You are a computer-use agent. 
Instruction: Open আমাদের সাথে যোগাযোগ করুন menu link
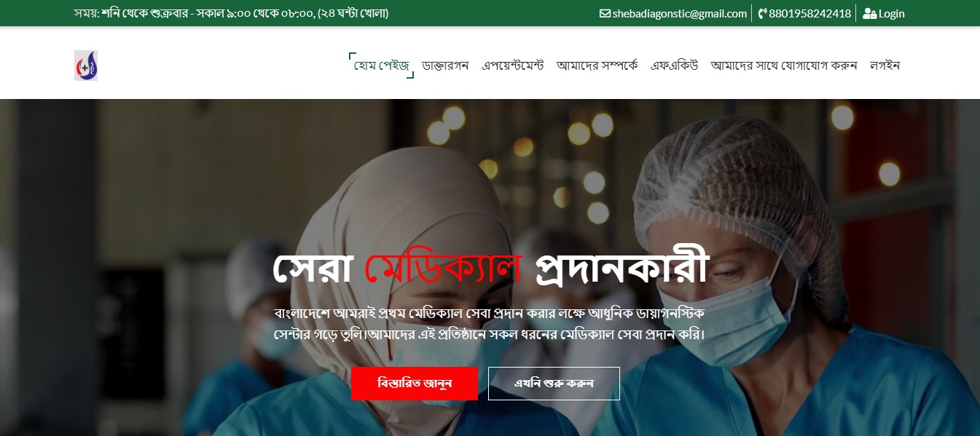pos(784,66)
